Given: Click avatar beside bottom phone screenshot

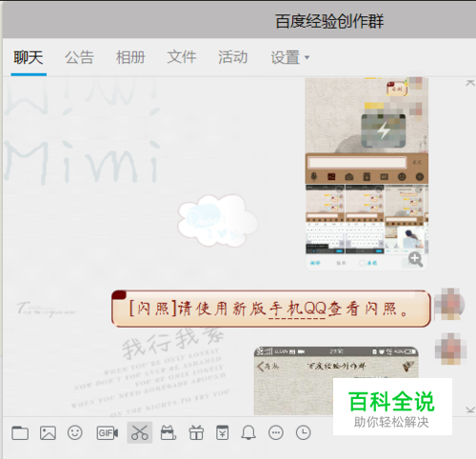Looking at the screenshot, I should (450, 349).
